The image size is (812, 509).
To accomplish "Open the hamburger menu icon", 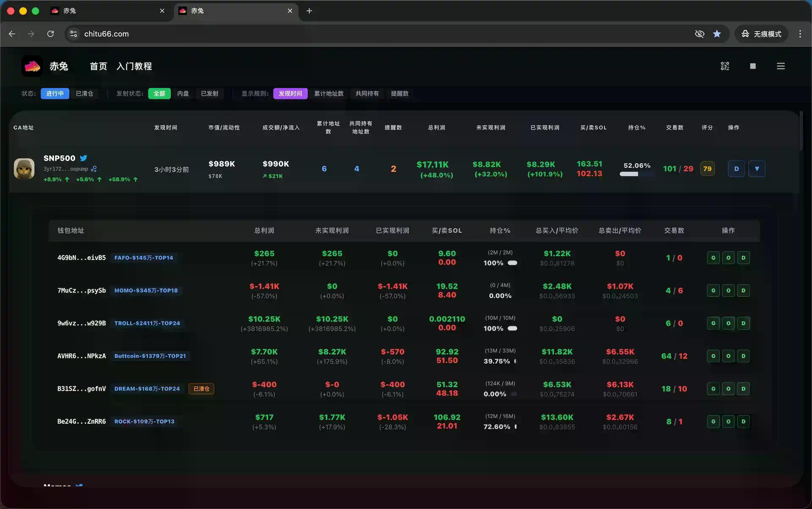I will click(781, 66).
